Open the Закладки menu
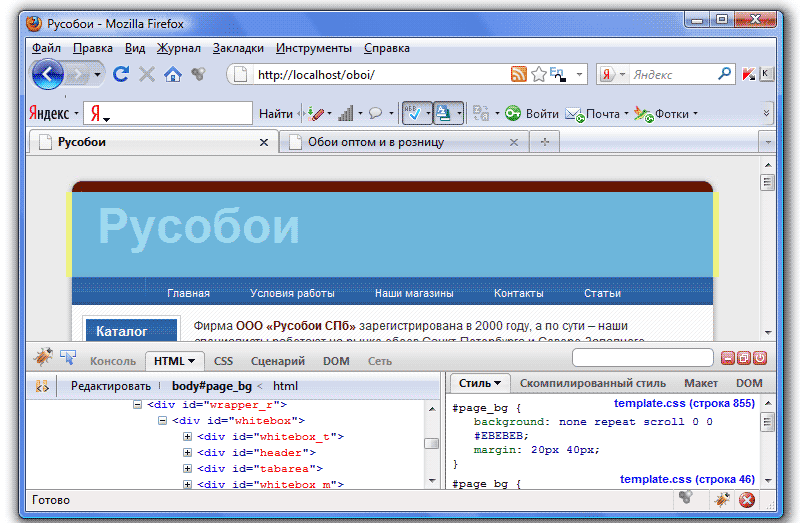 click(x=238, y=47)
